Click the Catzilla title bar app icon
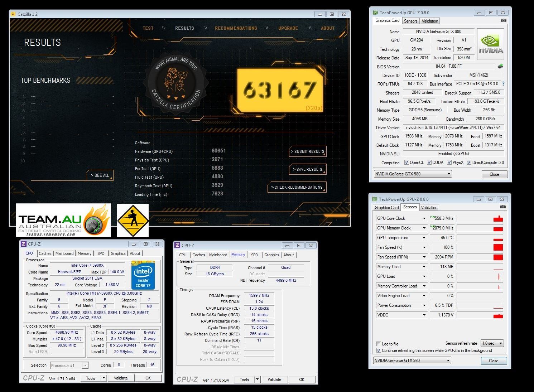Screen dimensions: 534x392 pyautogui.click(x=13, y=14)
